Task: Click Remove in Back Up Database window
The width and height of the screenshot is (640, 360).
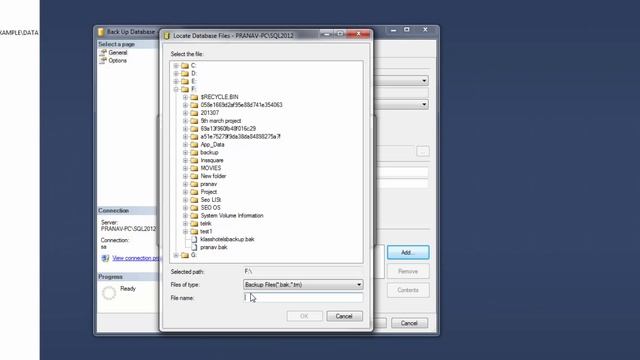Action: [x=408, y=271]
